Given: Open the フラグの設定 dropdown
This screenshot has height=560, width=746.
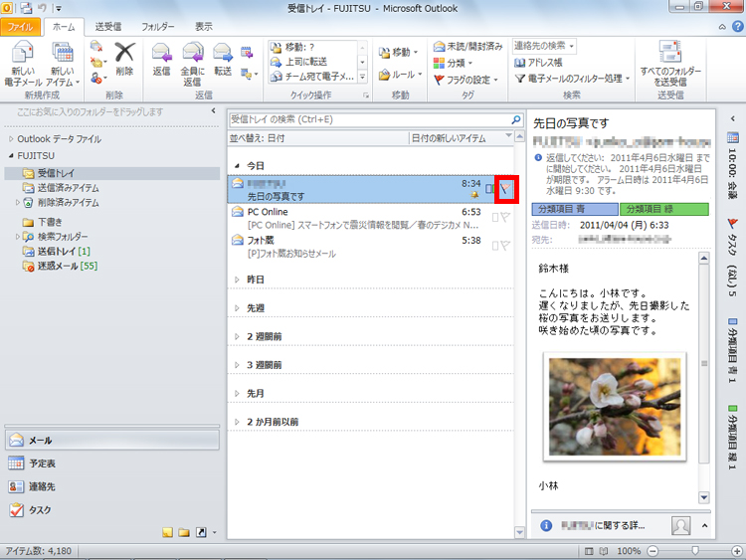Looking at the screenshot, I should pos(466,80).
